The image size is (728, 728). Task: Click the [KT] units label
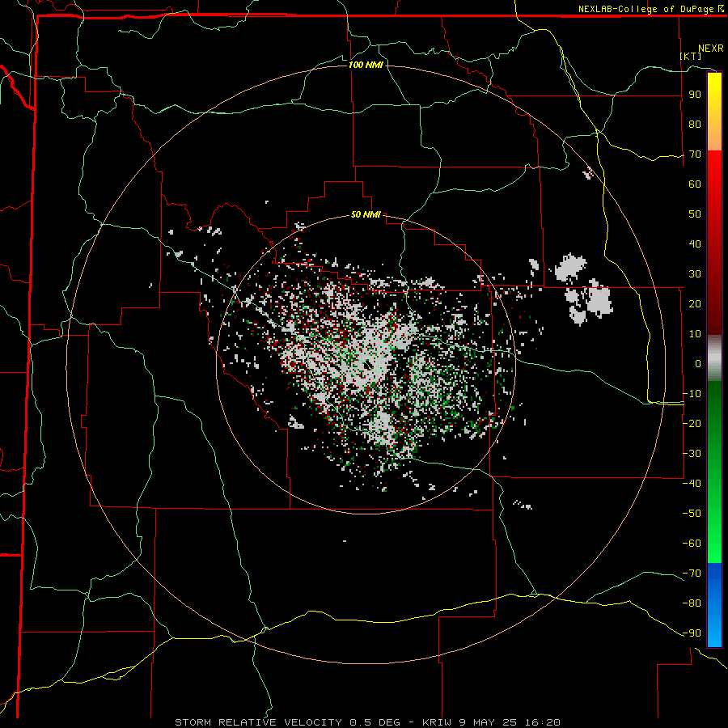pos(691,56)
